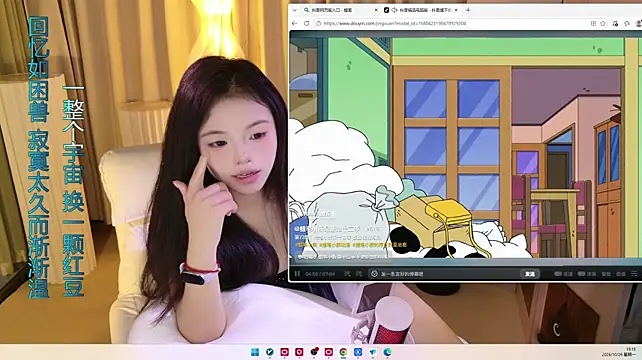
Task: Switch to the Douyin video tab
Action: 421,10
